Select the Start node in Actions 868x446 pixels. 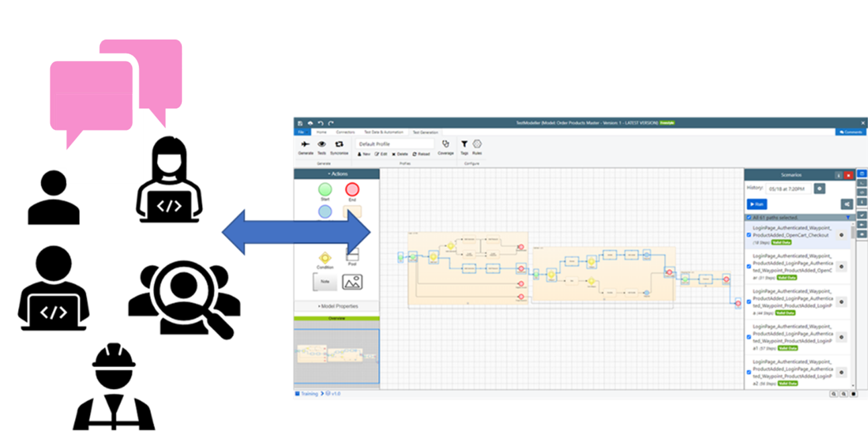coord(325,190)
